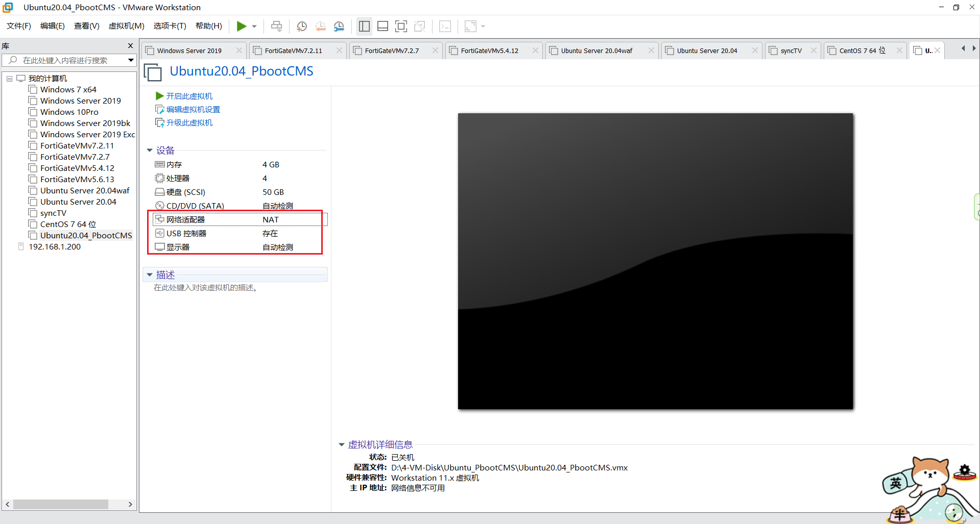Switch to the Windows Server 2019 tab
Viewport: 980px width, 524px height.
(x=189, y=51)
